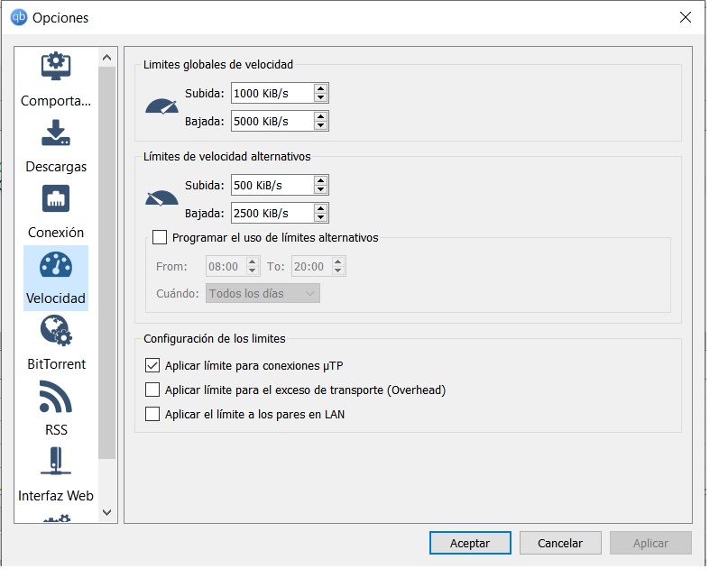Click the Aceptar button

pos(470,543)
